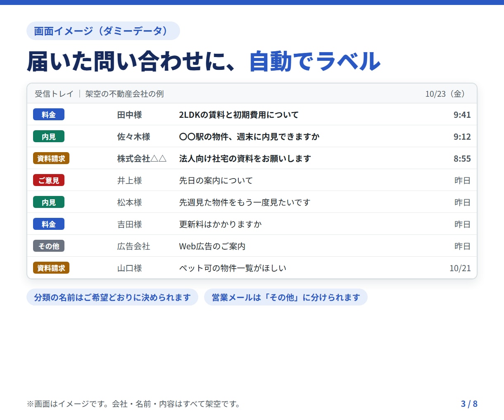Image resolution: width=504 pixels, height=420 pixels.
Task: Open message 先日の案内について
Action: [x=216, y=181]
